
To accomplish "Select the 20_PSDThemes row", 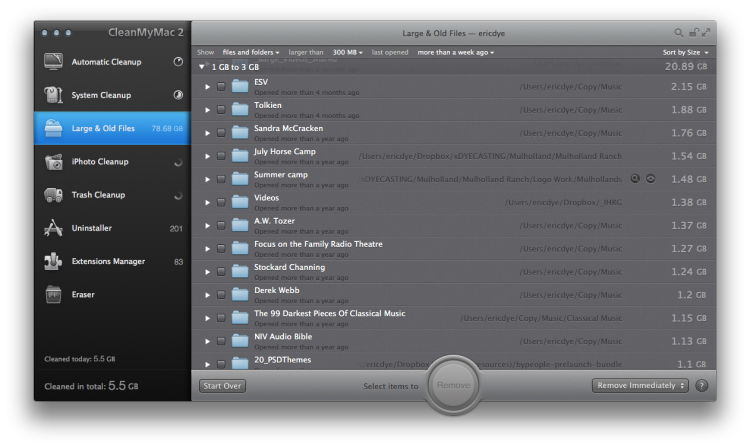I will (x=453, y=362).
